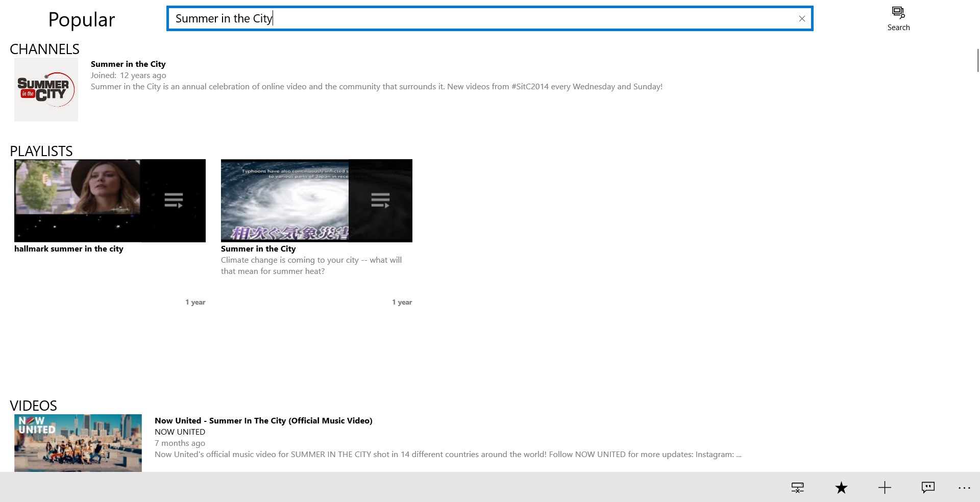This screenshot has width=980, height=502.
Task: Click the PLAYLISTS section heading
Action: 41,151
